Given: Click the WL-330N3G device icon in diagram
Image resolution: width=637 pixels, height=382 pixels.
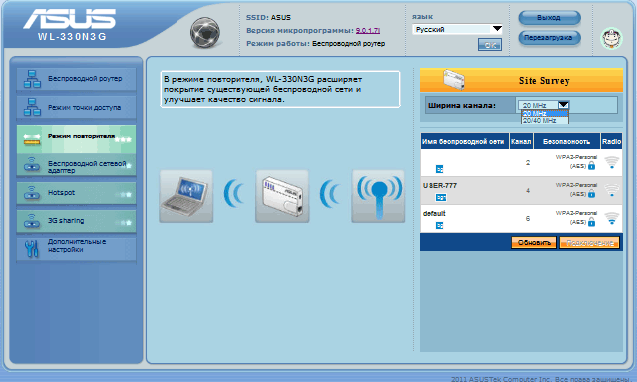Looking at the screenshot, I should (282, 196).
